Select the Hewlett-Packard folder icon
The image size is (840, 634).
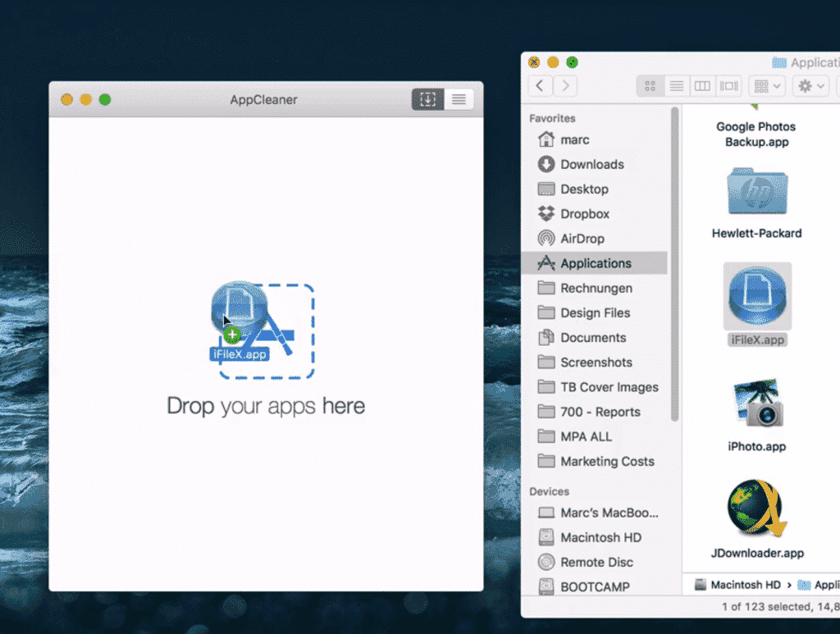point(757,190)
